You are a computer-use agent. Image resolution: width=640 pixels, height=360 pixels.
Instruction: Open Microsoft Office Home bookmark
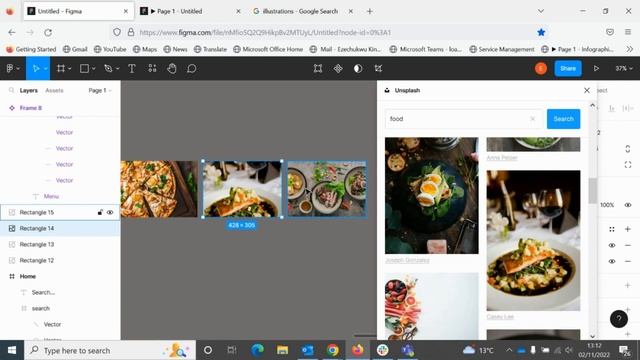coord(268,49)
